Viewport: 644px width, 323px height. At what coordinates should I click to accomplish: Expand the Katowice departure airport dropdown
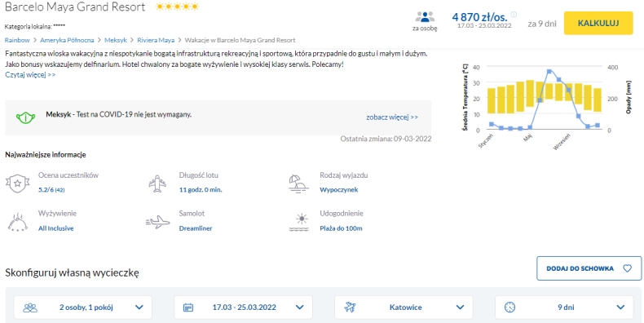[404, 307]
